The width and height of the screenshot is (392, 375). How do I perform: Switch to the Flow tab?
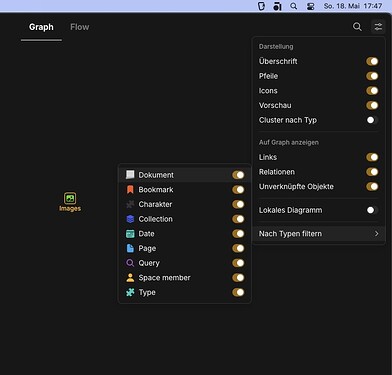pos(80,27)
